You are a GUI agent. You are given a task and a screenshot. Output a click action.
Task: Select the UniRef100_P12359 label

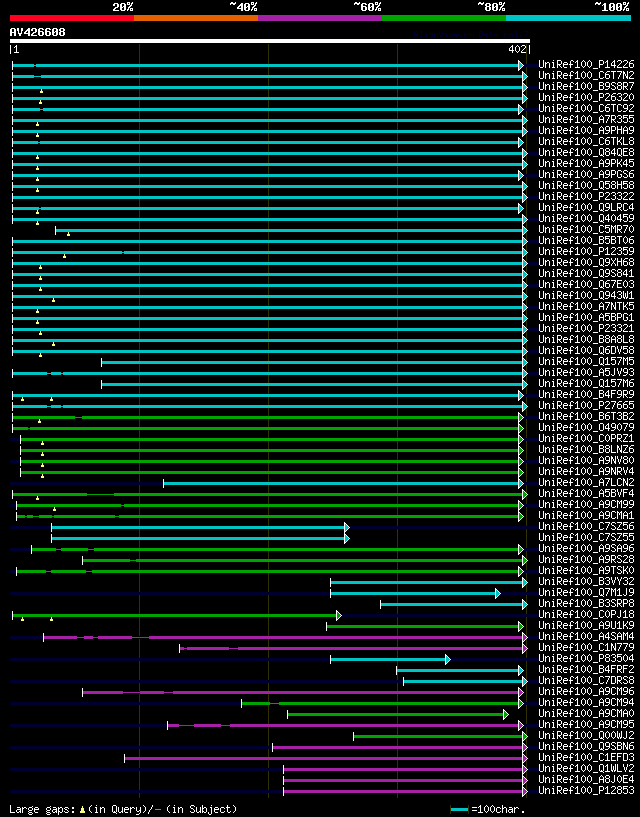pyautogui.click(x=586, y=252)
